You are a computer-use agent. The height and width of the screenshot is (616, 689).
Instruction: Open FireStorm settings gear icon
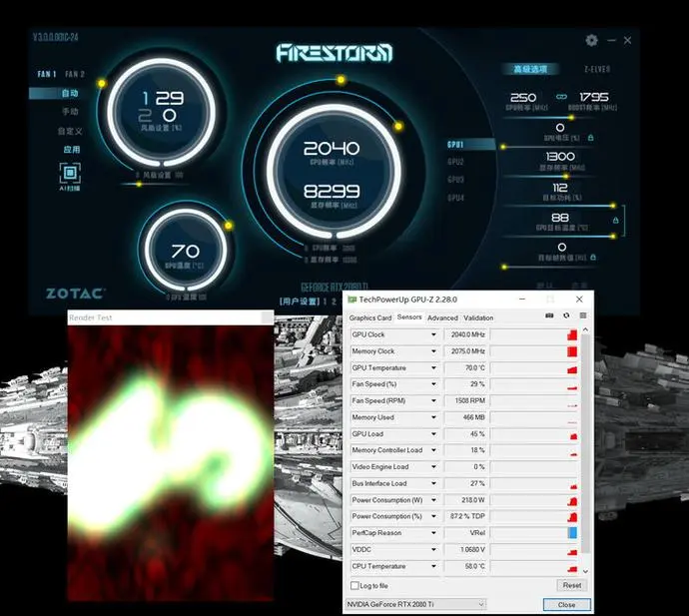(x=591, y=40)
